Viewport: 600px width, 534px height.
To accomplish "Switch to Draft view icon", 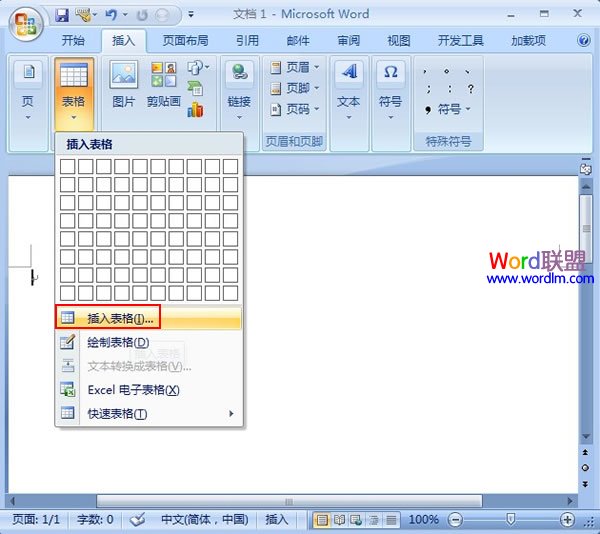I will (391, 520).
